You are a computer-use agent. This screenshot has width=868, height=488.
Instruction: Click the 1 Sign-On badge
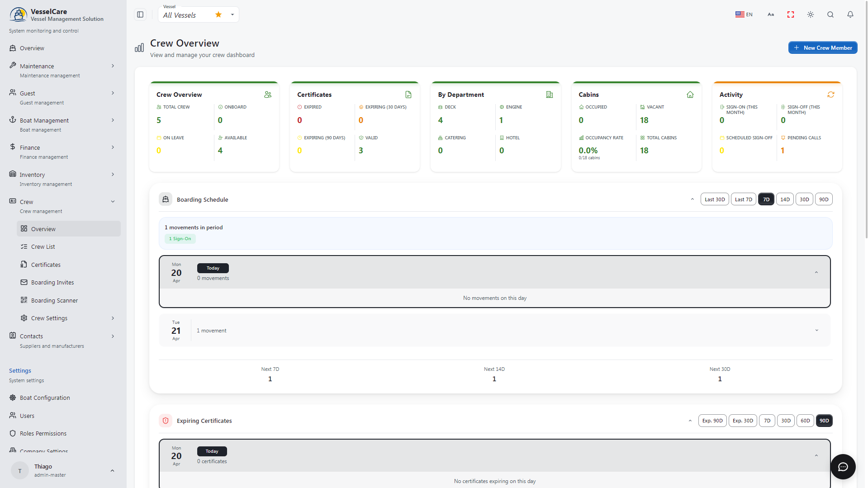click(180, 239)
